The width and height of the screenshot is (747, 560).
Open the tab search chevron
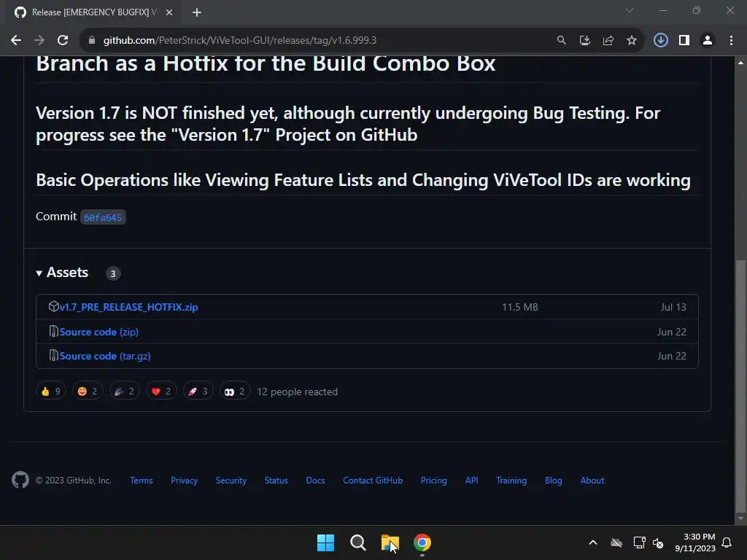[x=630, y=10]
